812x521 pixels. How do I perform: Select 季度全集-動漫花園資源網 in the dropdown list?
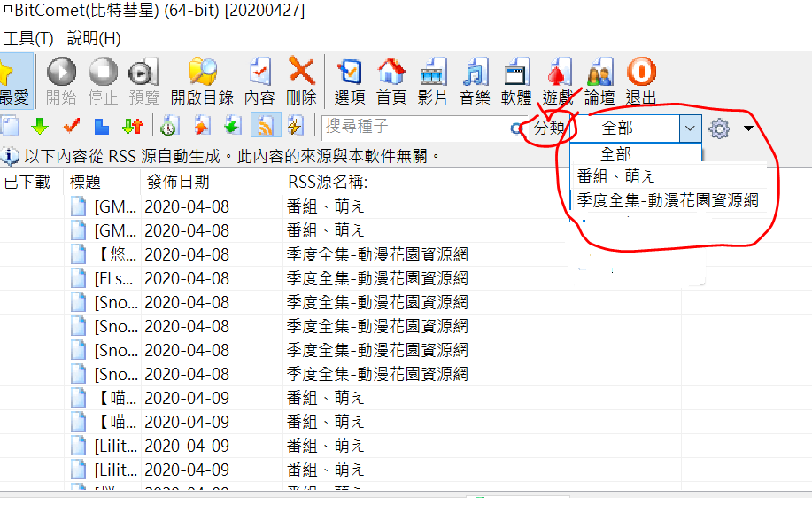click(x=668, y=200)
